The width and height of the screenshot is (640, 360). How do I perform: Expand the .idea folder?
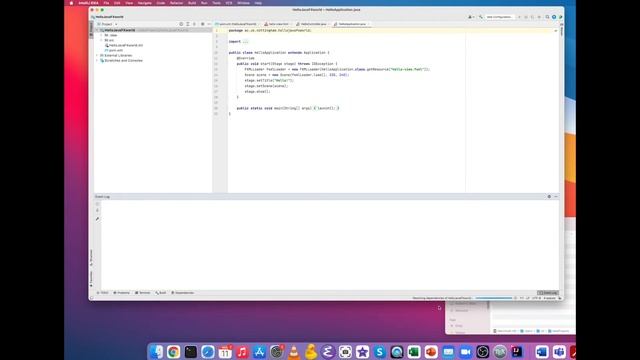coord(102,36)
